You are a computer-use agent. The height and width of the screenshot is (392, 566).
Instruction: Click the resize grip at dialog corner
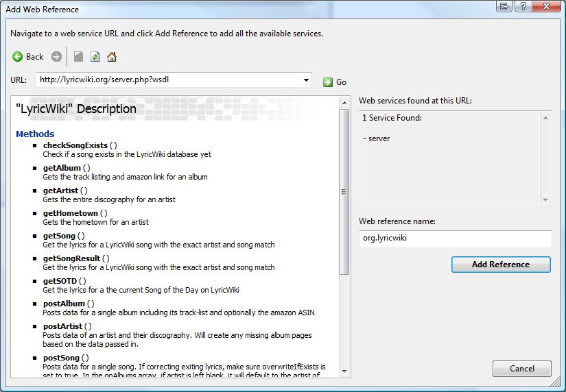(x=556, y=382)
